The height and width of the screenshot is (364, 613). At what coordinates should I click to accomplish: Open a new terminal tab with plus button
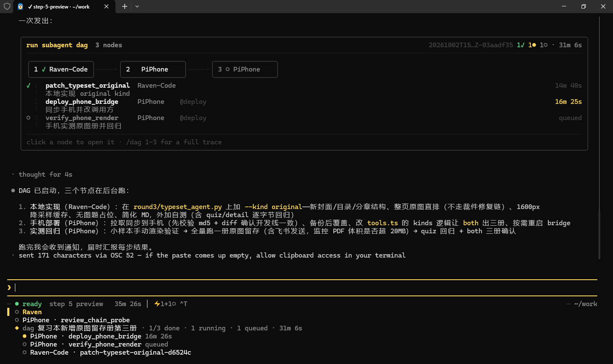point(125,6)
